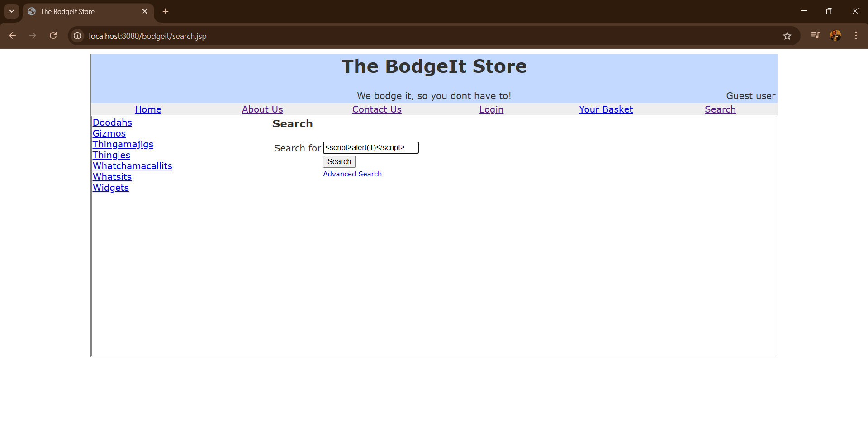
Task: Open the Login page
Action: click(491, 109)
